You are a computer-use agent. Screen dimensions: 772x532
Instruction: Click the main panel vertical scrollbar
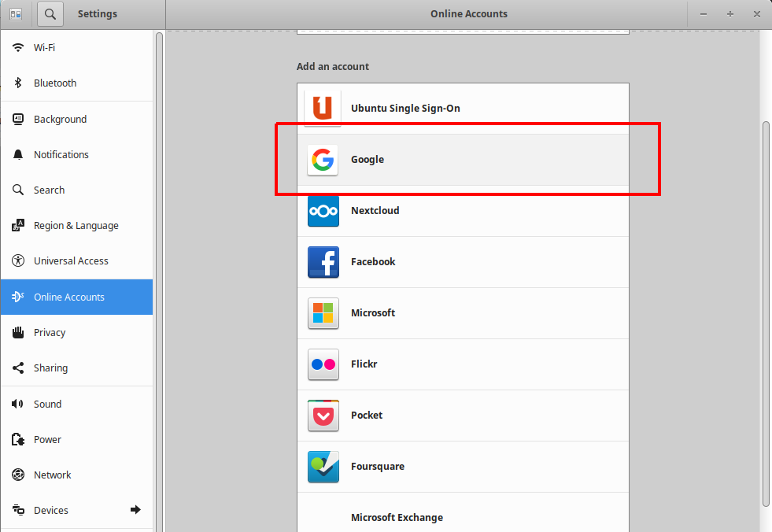pyautogui.click(x=766, y=314)
